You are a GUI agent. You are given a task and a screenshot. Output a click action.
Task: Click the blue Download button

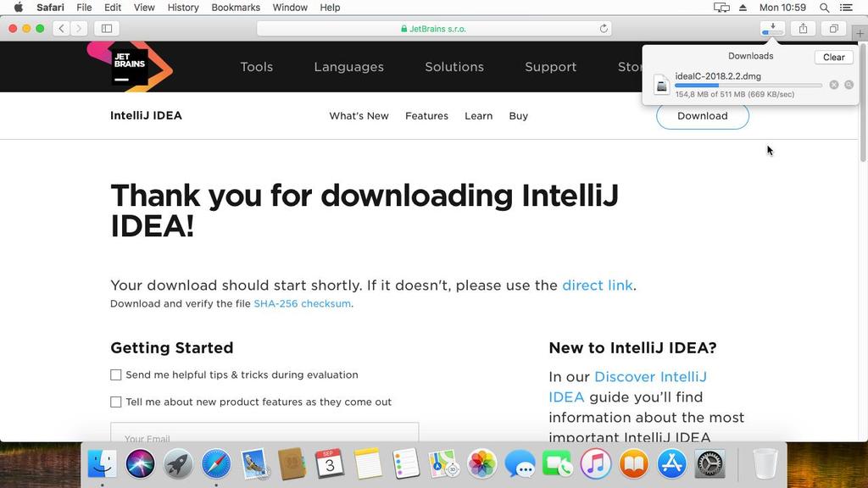[x=703, y=115]
